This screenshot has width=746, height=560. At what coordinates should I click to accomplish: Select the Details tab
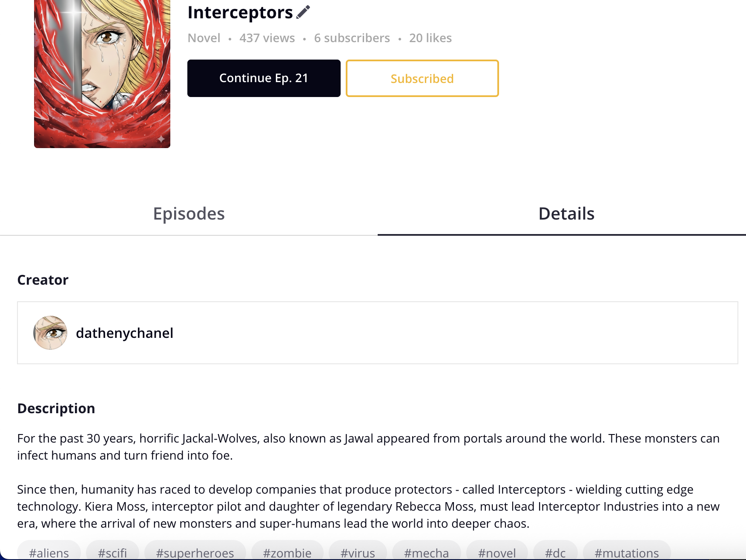pyautogui.click(x=566, y=214)
